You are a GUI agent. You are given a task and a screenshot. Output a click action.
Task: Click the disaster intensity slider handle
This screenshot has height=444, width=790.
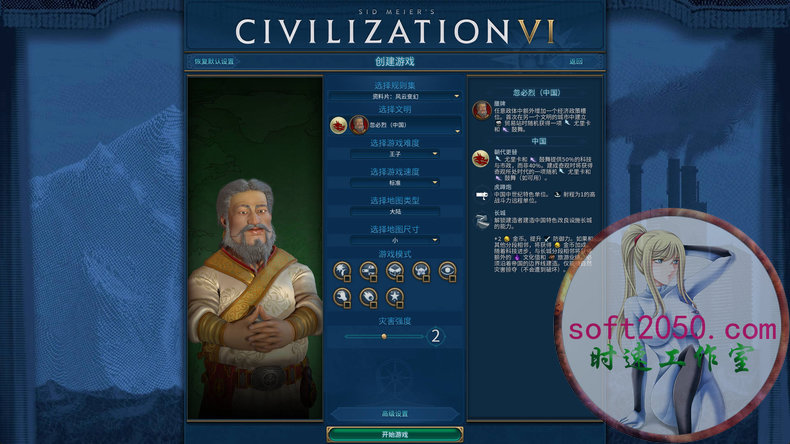click(x=384, y=336)
